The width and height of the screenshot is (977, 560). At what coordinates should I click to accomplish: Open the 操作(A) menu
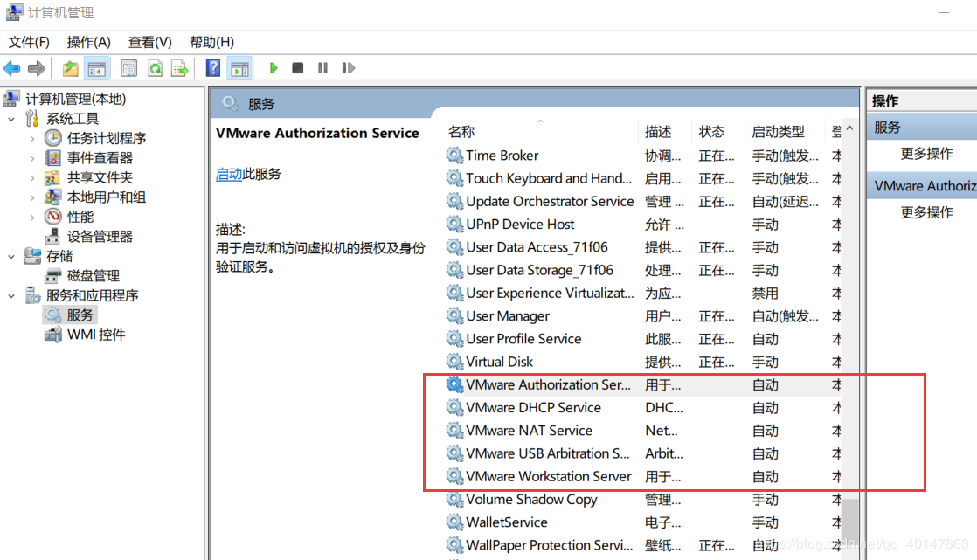click(x=88, y=42)
